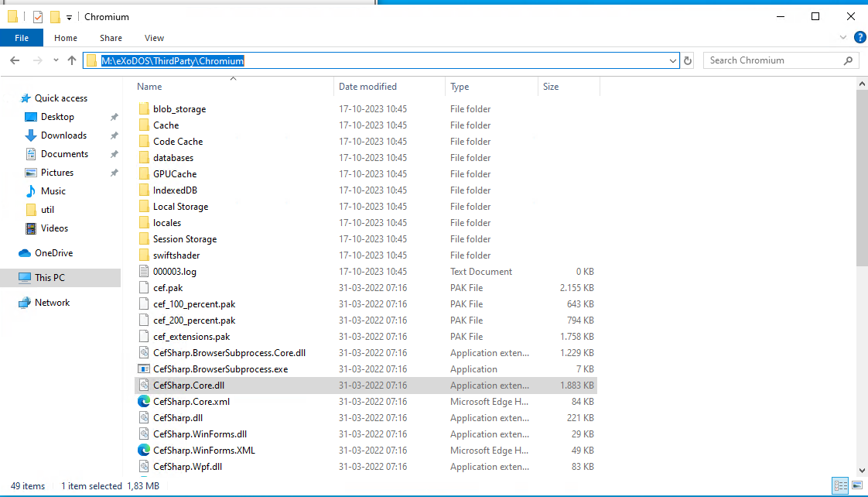Open the util folder in navigation pane
The image size is (868, 497).
47,210
